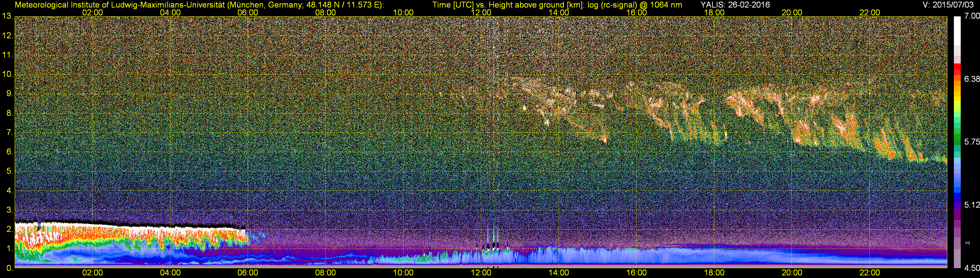Click the colorbar value '7.00'
Image resolution: width=980 pixels, height=278 pixels.
972,16
